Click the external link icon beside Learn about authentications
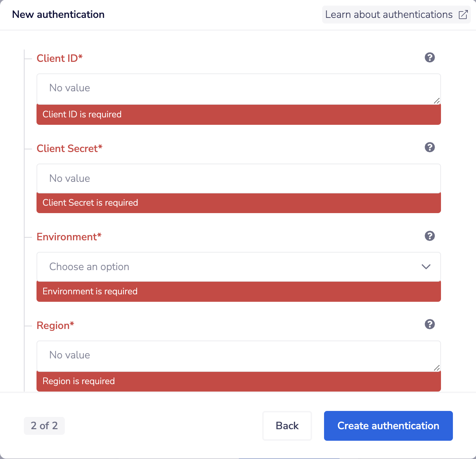This screenshot has width=476, height=459. [463, 14]
